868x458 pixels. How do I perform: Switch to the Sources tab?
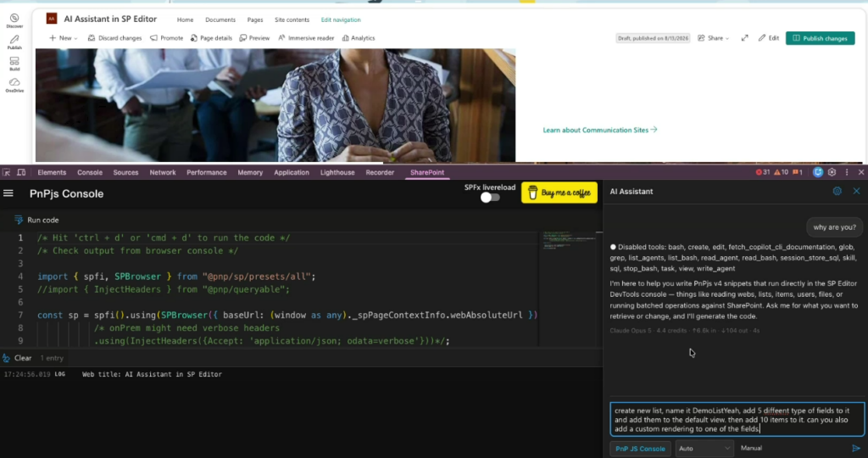(125, 173)
